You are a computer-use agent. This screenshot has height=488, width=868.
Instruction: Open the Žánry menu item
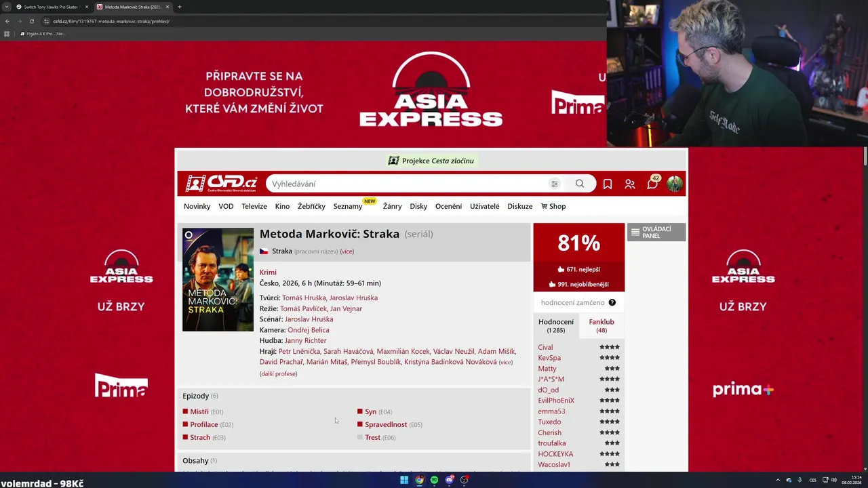point(392,206)
